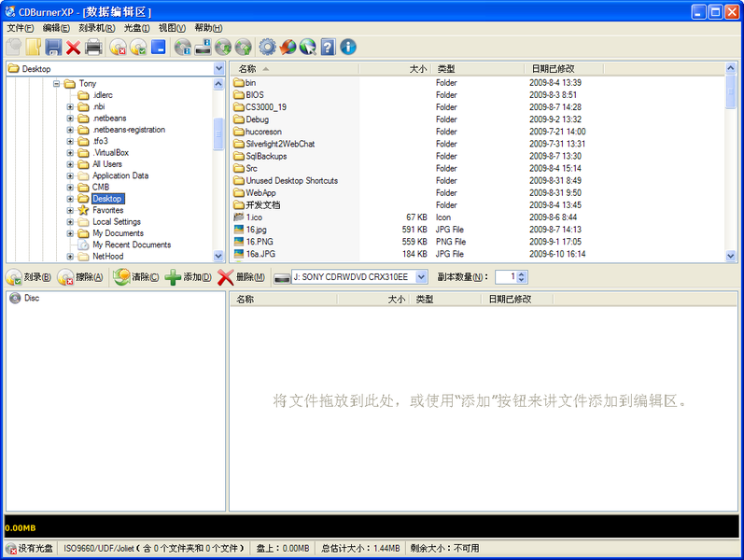Expand the .netbeans folder node

click(70, 119)
